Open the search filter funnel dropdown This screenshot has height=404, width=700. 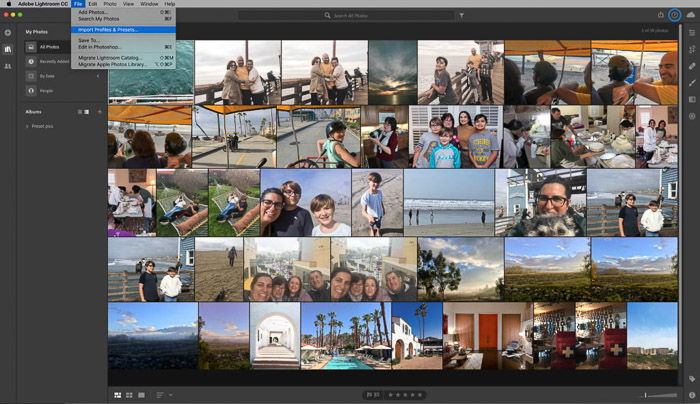(461, 15)
